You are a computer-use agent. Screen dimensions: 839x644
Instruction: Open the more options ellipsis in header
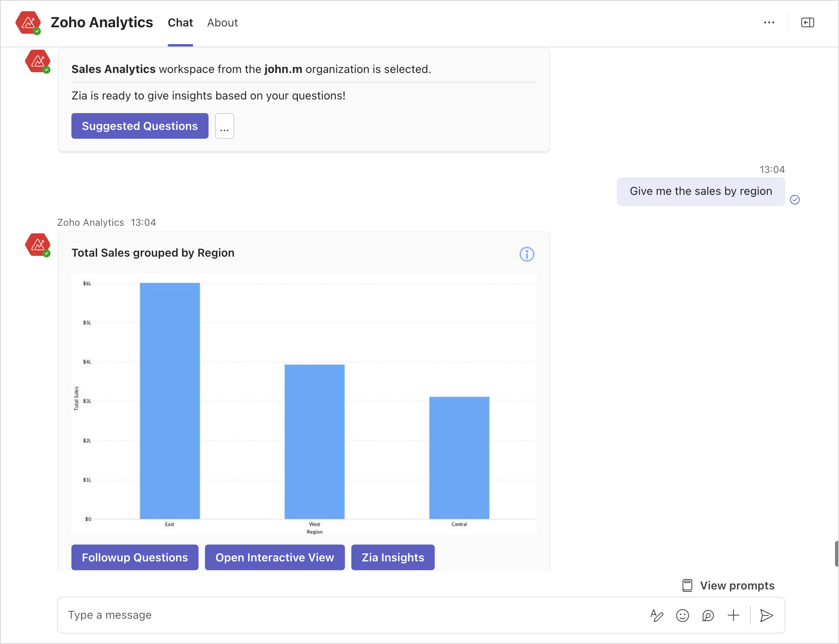(769, 23)
